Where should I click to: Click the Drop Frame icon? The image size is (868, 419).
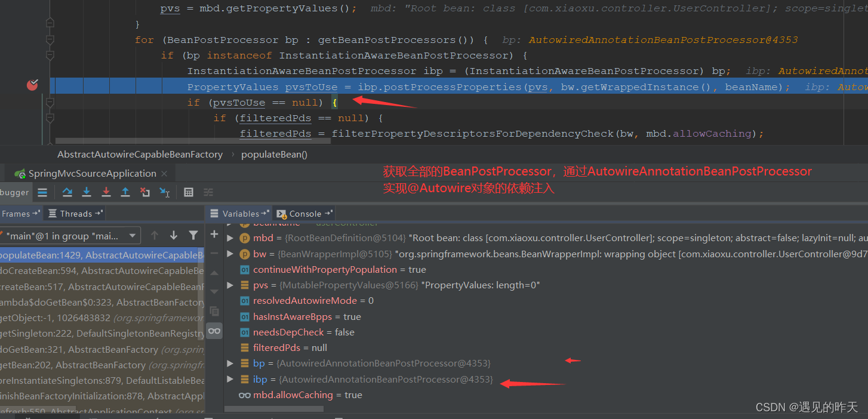click(145, 192)
